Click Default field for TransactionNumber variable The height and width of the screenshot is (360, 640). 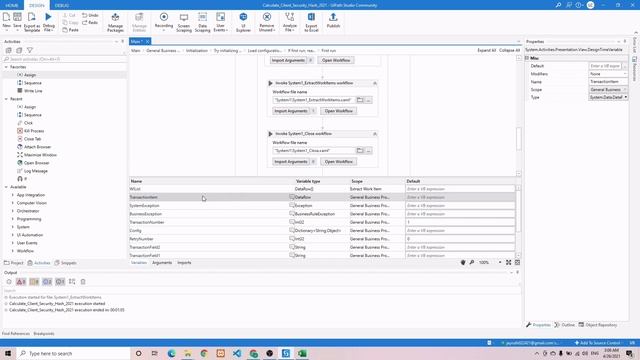[x=460, y=222]
